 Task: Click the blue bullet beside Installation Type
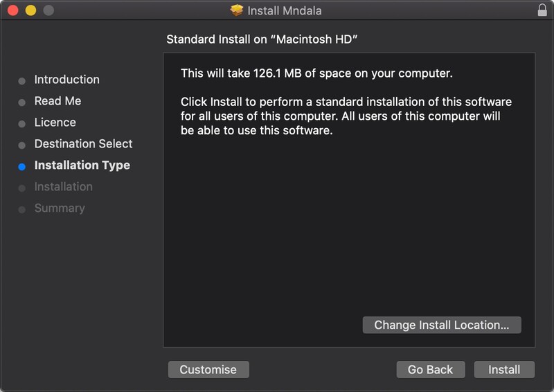point(22,166)
